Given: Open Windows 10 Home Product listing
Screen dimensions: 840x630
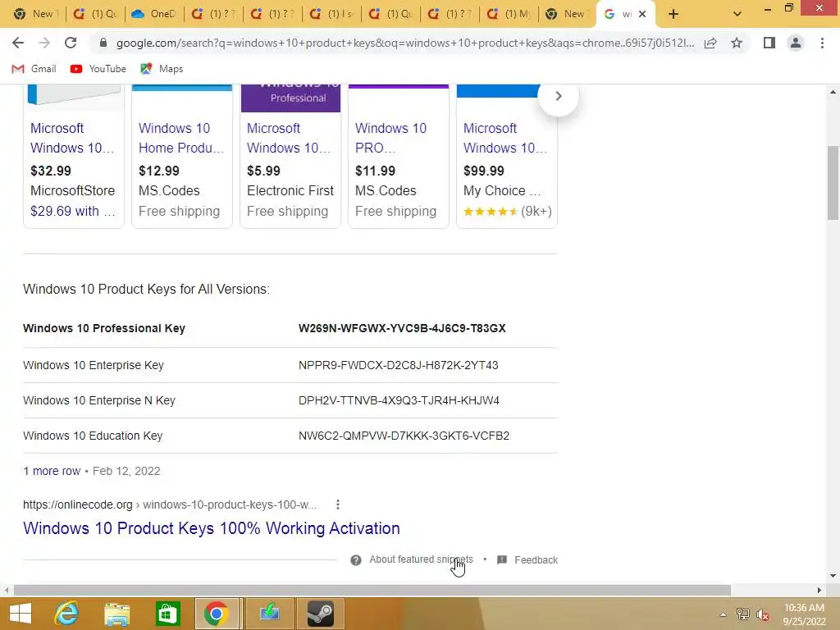Looking at the screenshot, I should tap(181, 138).
